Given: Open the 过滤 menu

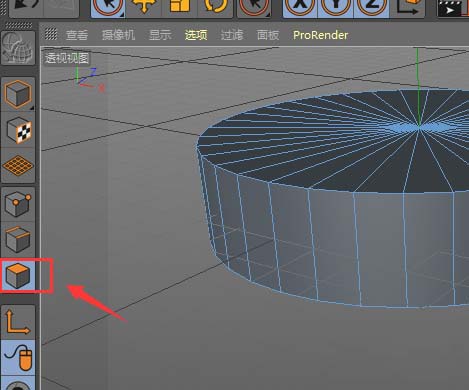Looking at the screenshot, I should pyautogui.click(x=232, y=35).
